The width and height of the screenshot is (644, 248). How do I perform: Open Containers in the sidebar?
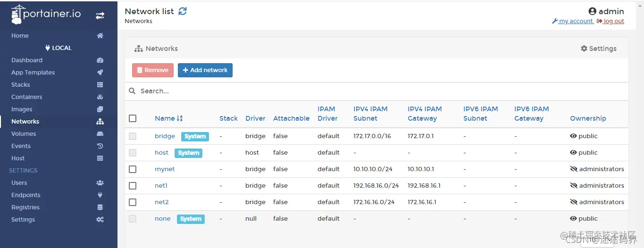pyautogui.click(x=27, y=97)
